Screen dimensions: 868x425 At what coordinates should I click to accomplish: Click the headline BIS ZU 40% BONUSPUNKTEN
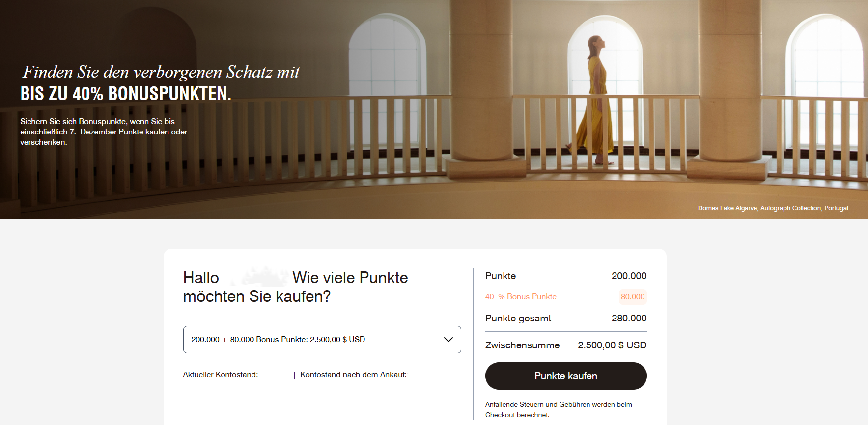point(124,93)
